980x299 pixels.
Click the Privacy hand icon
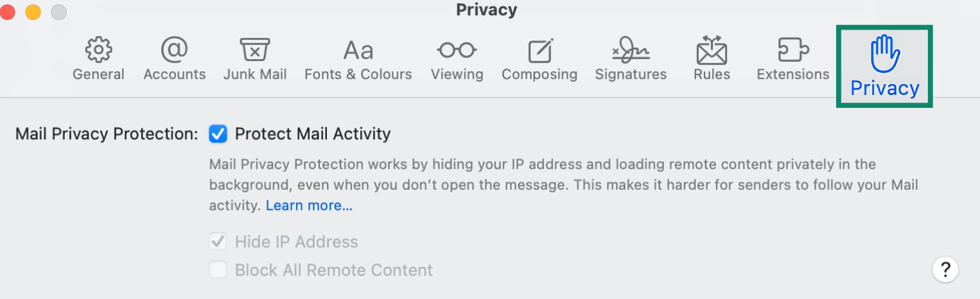[885, 54]
